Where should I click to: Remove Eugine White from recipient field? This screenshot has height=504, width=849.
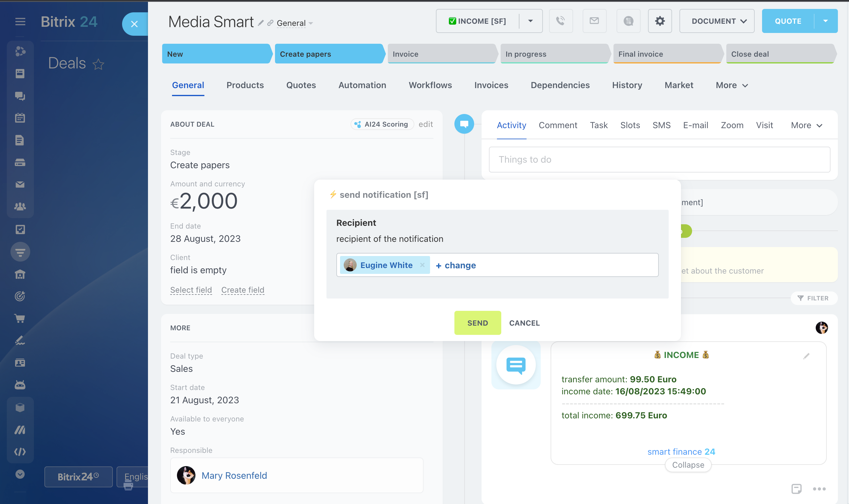click(422, 265)
